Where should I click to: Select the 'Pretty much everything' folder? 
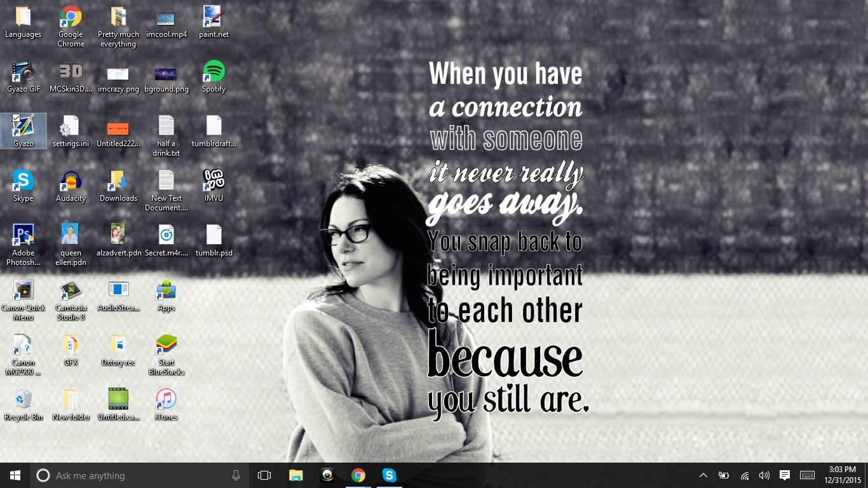(x=118, y=27)
